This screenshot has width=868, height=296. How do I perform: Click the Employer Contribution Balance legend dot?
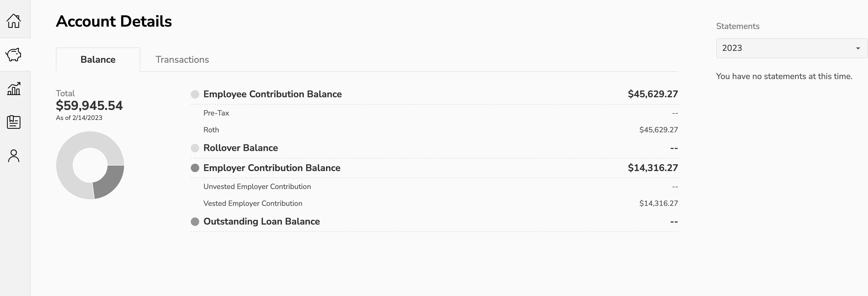(195, 168)
